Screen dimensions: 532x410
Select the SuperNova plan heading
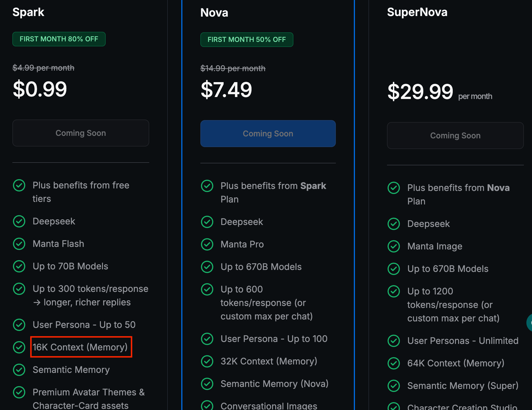coord(417,12)
